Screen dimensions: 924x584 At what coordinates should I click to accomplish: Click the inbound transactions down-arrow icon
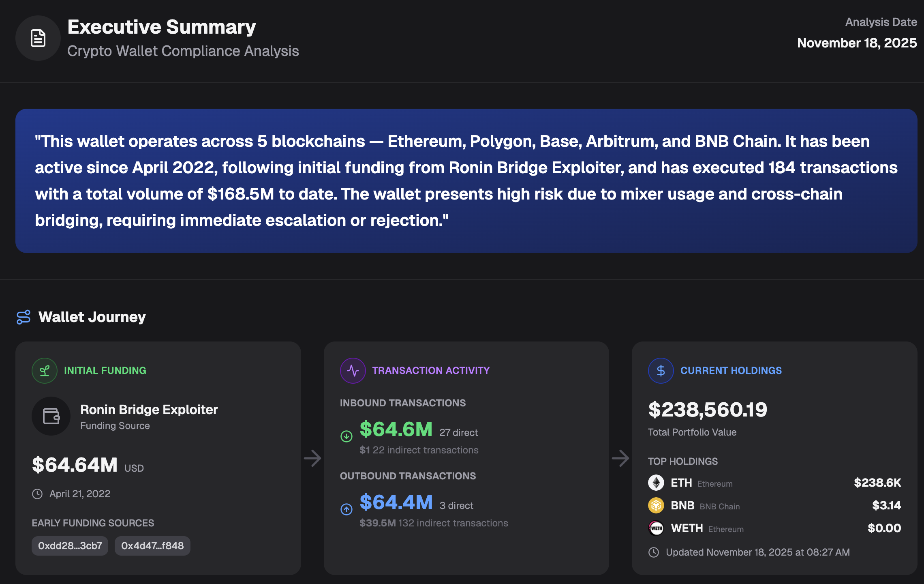coord(346,436)
